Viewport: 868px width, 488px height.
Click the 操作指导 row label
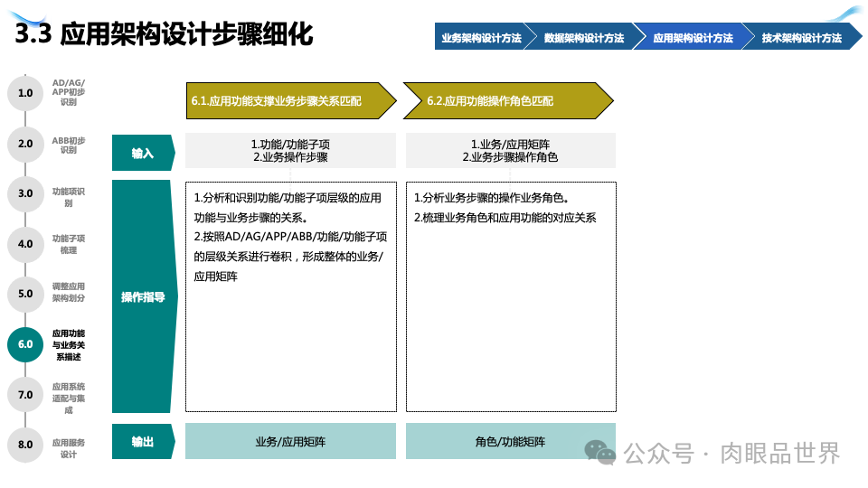point(145,296)
